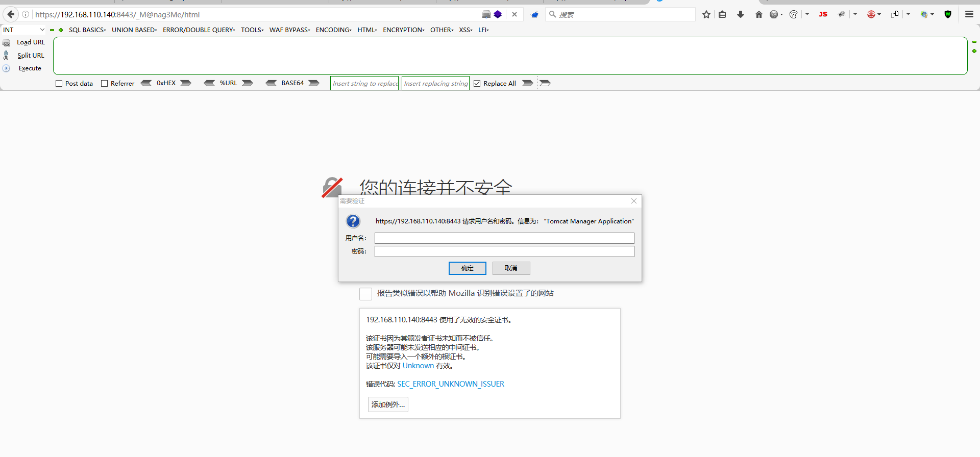
Task: Click the 密码 password field
Action: click(504, 251)
